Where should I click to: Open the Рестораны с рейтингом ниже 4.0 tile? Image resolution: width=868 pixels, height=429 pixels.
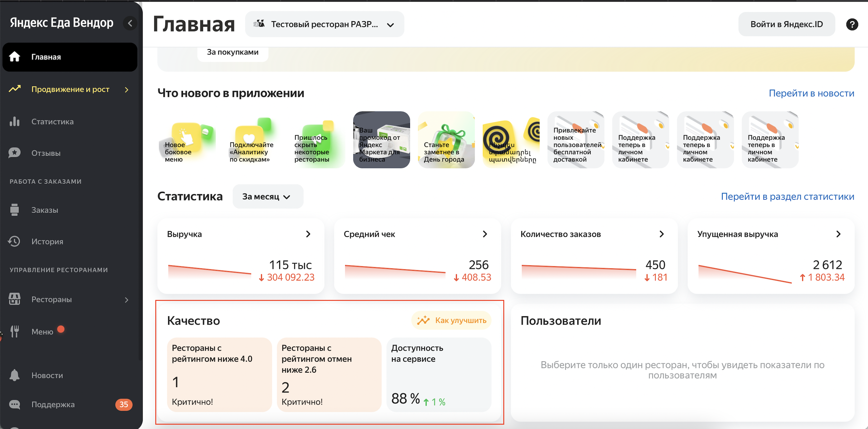pos(219,374)
